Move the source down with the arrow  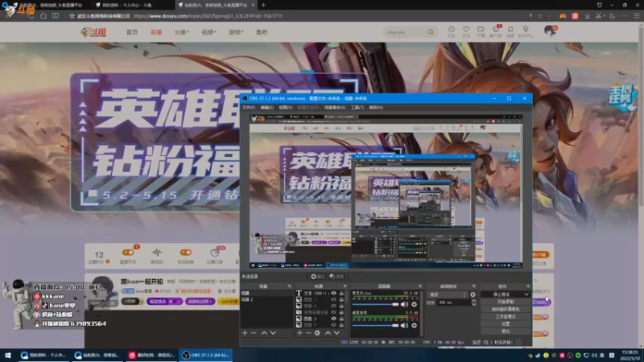point(336,333)
